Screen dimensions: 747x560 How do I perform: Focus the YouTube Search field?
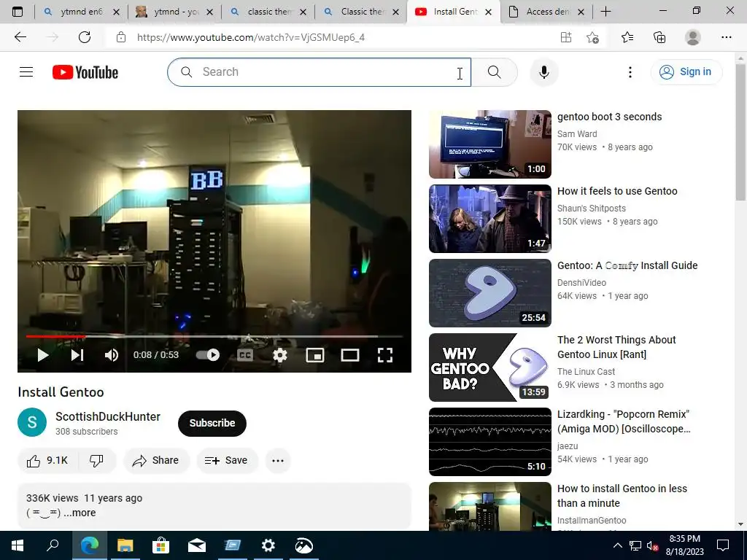(x=320, y=72)
